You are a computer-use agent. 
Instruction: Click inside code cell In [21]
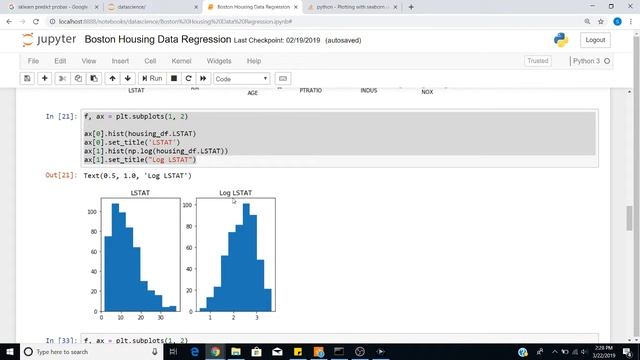click(x=340, y=138)
